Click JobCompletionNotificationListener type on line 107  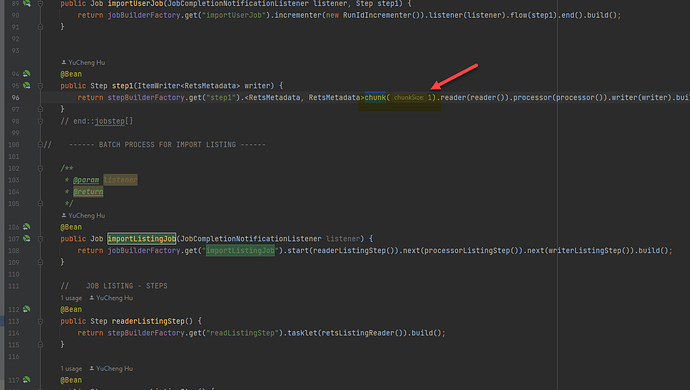click(251, 239)
